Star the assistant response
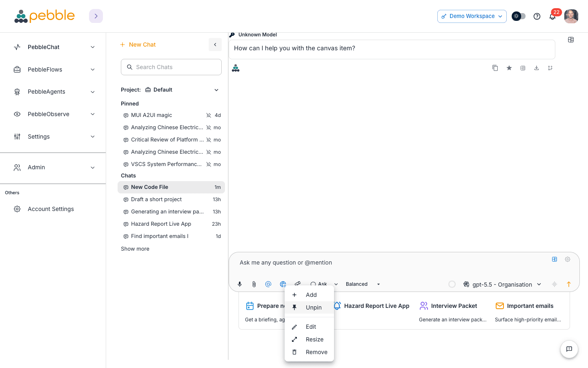Screen dimensions: 588x368 (x=509, y=68)
